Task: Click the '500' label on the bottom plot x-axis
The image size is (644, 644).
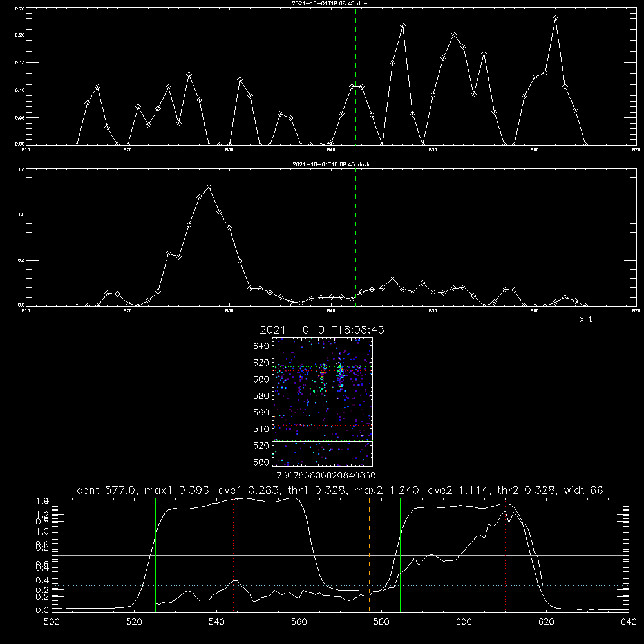Action: pyautogui.click(x=52, y=622)
